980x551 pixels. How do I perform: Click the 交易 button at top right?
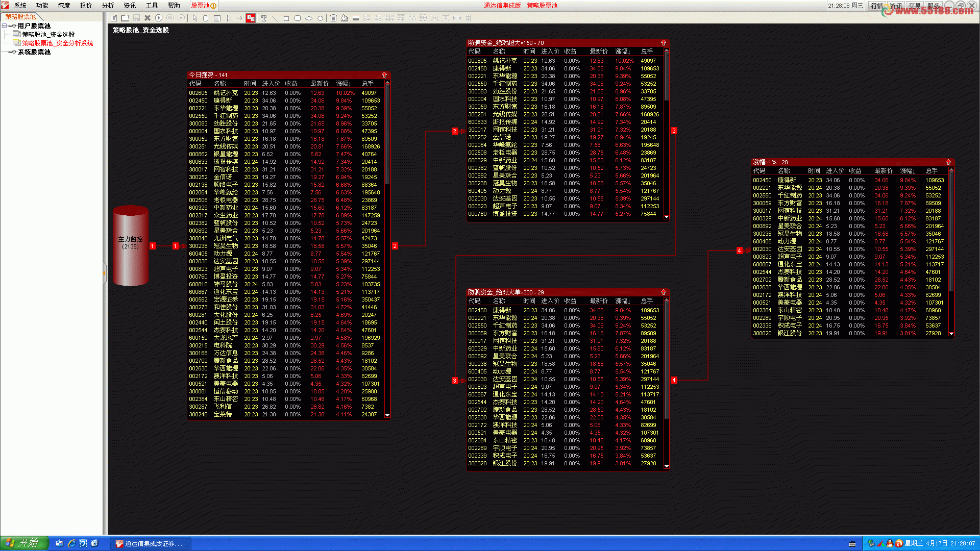pyautogui.click(x=915, y=6)
